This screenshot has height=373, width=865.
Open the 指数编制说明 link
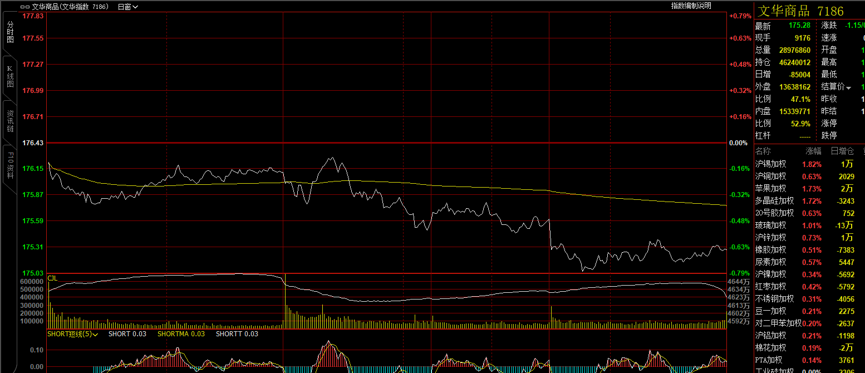(691, 6)
